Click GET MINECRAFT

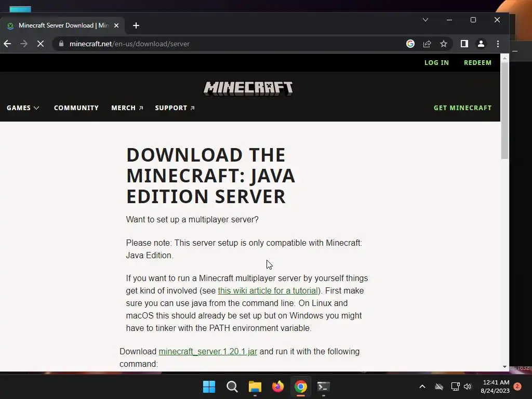462,108
